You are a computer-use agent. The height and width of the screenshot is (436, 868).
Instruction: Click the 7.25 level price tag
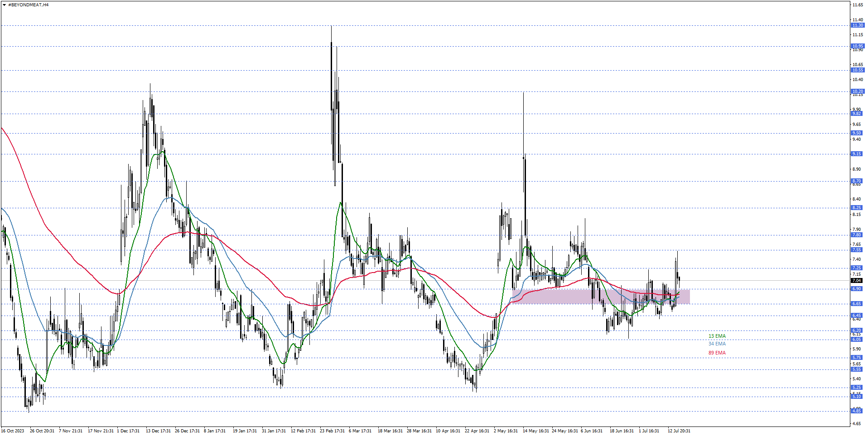click(857, 268)
